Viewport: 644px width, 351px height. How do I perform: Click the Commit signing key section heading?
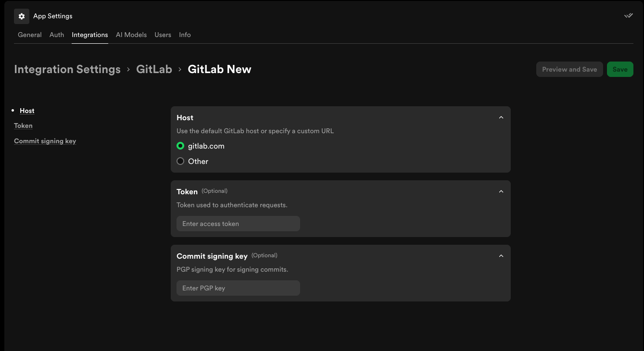[x=212, y=256]
